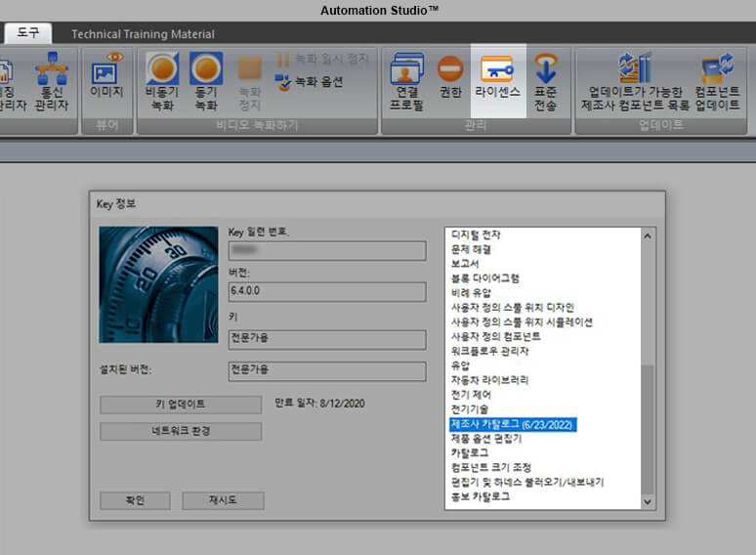Click the 재시도 button
756x555 pixels.
[223, 500]
